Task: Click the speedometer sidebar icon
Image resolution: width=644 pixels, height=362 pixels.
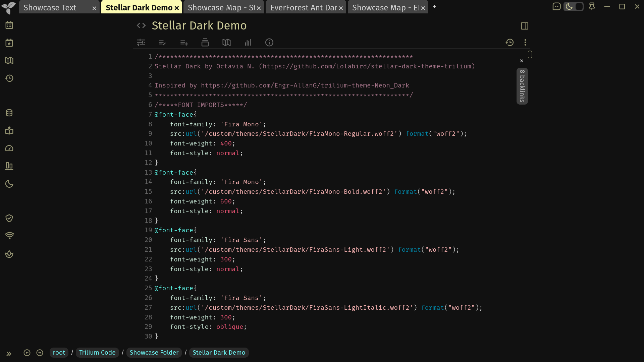Action: [9, 148]
